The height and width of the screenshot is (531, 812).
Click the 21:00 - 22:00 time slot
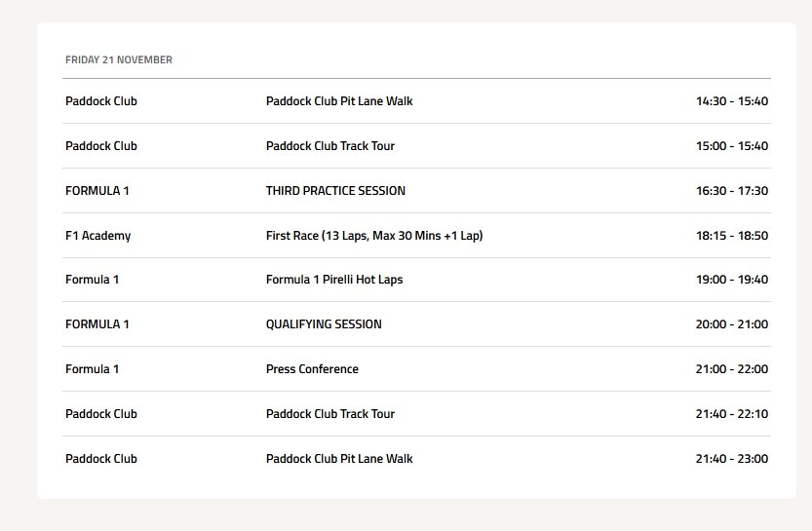pyautogui.click(x=731, y=369)
